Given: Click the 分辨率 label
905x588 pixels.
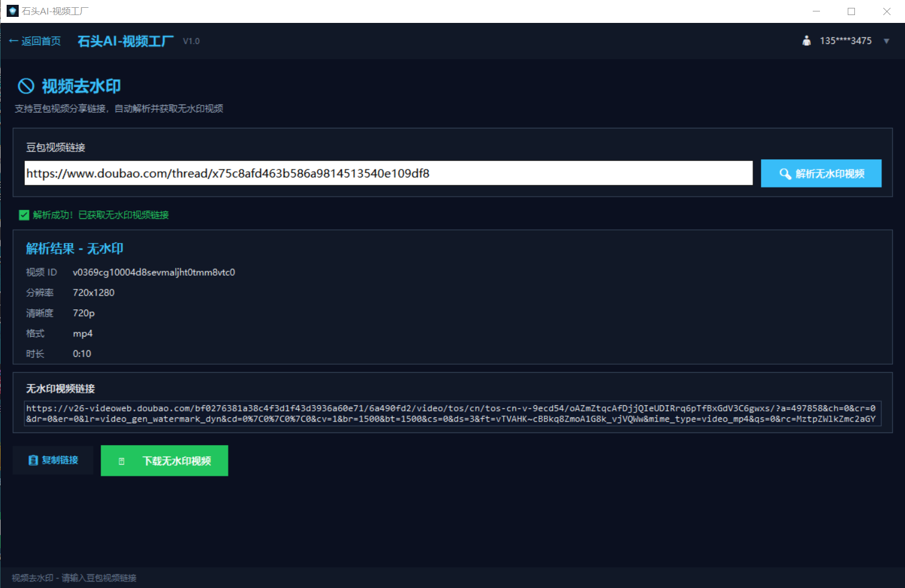Looking at the screenshot, I should click(x=40, y=293).
